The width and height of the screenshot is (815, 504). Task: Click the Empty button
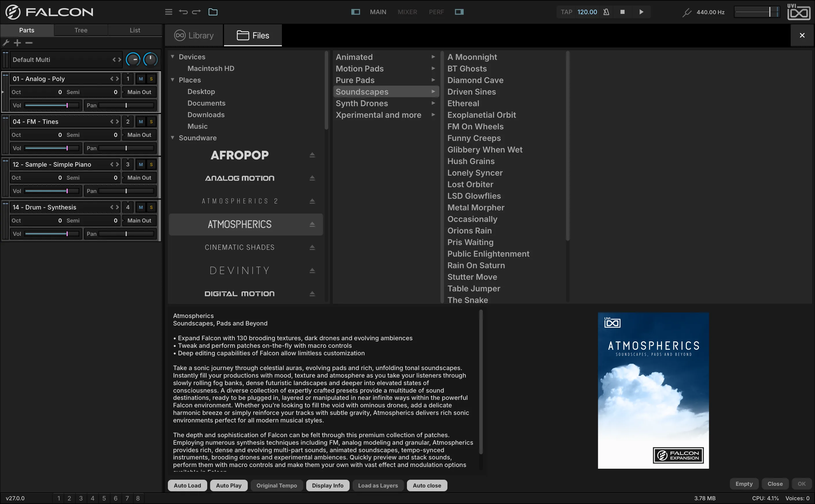coord(744,484)
